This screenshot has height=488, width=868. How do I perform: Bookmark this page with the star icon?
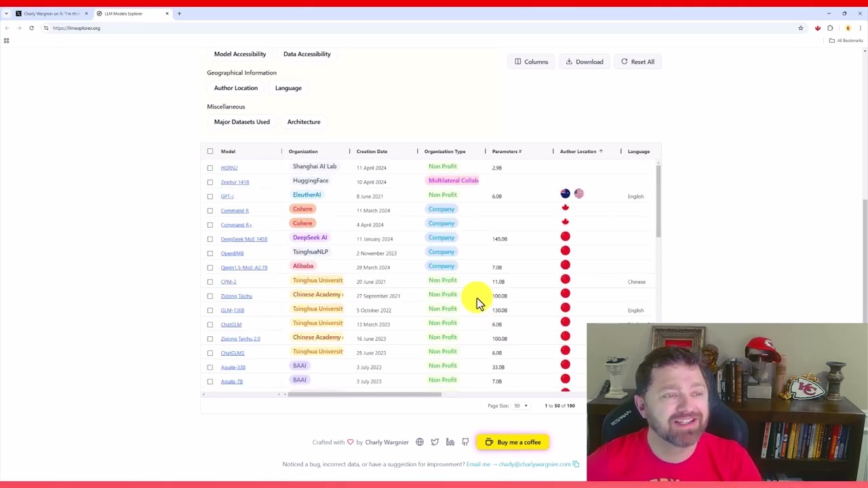pos(801,28)
